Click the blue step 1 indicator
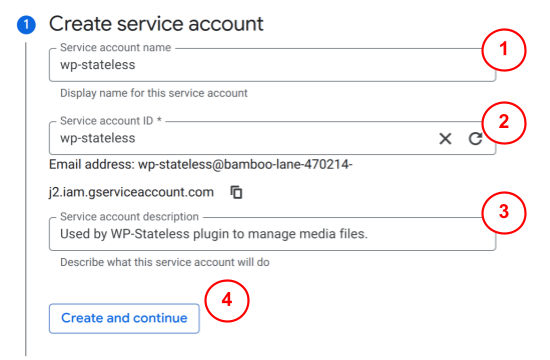Screen dimensions: 550x360 coord(26,25)
